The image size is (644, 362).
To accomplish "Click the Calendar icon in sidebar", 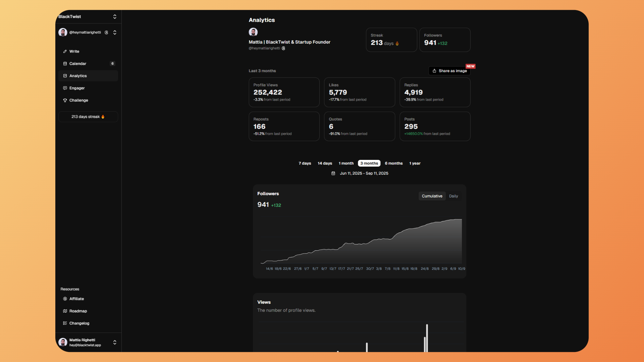I will 65,64.
